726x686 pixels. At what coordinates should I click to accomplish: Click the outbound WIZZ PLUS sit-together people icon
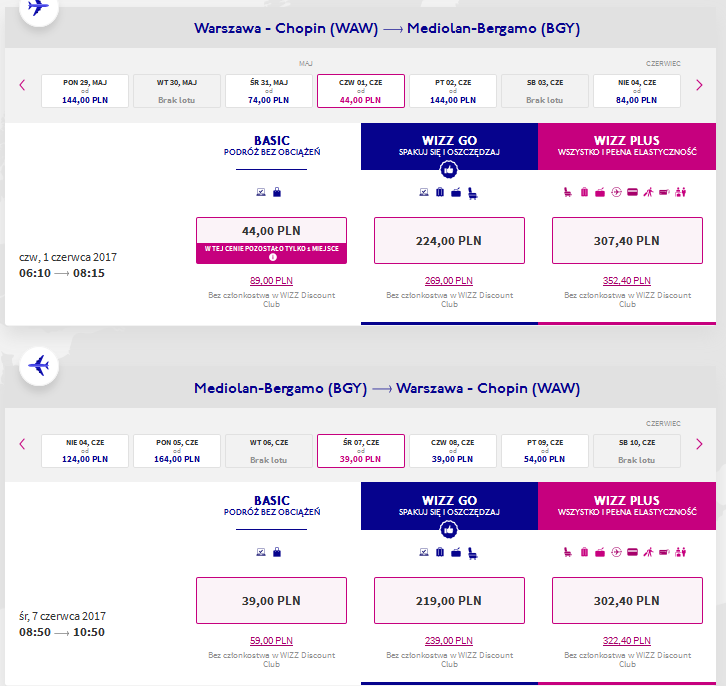coord(681,192)
